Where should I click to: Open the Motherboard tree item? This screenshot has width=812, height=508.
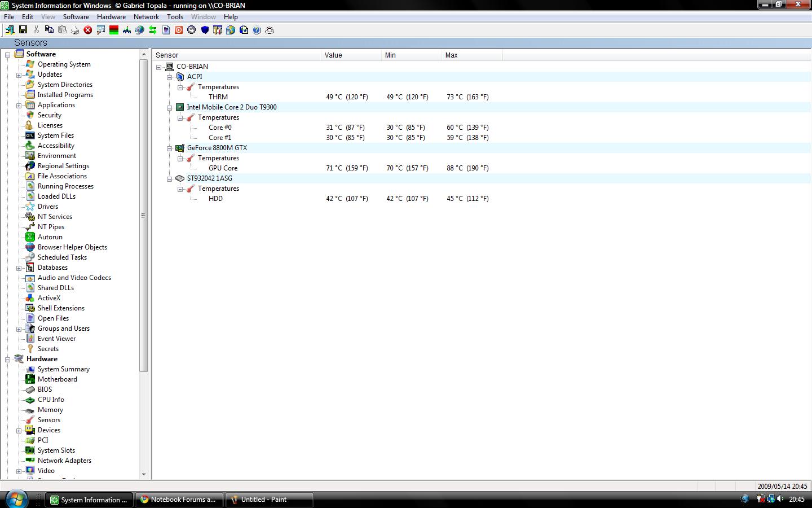[x=58, y=379]
